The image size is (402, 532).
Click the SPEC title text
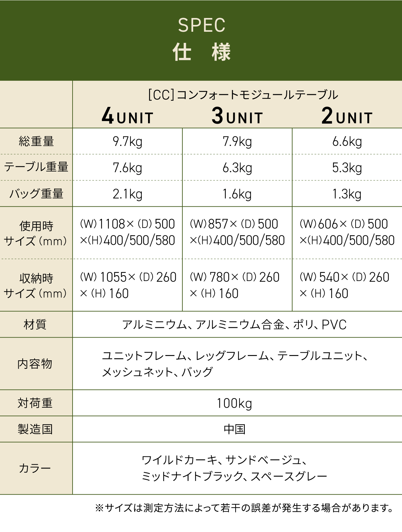pos(201,25)
